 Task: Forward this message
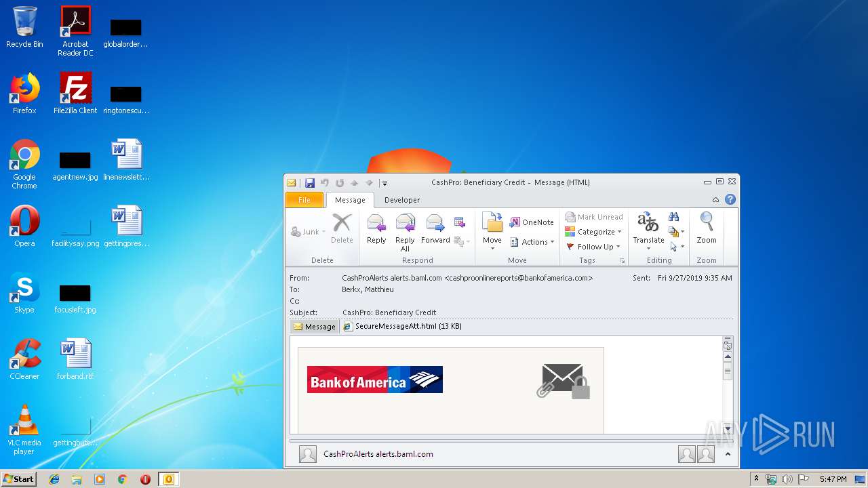pos(435,228)
